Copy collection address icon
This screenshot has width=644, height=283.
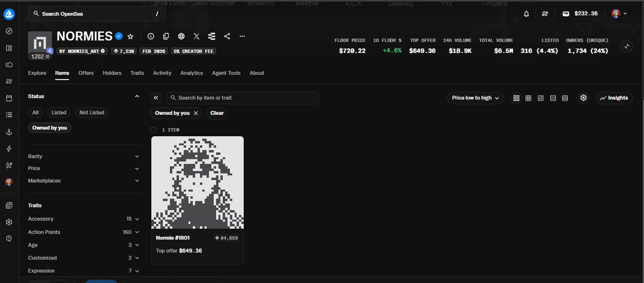(x=166, y=37)
